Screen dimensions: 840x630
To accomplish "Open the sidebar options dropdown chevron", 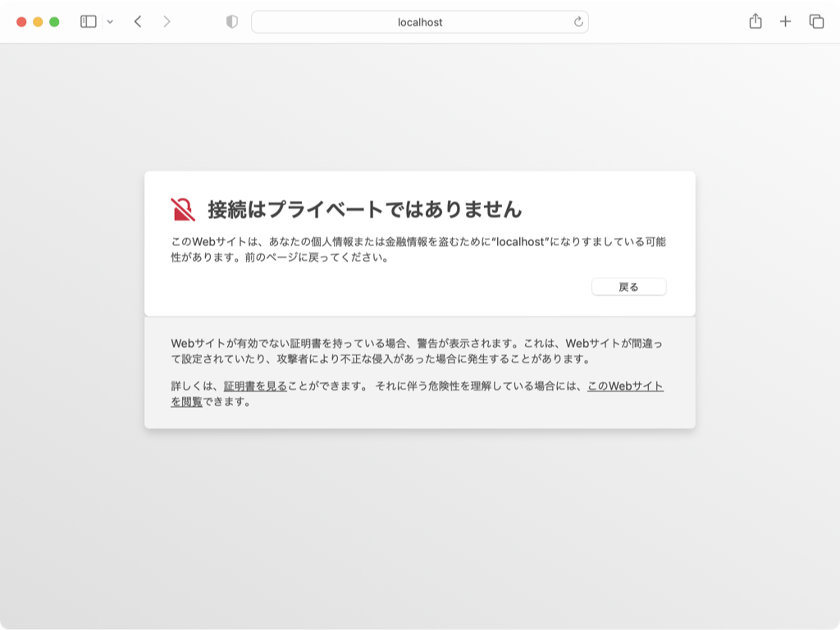I will click(110, 22).
